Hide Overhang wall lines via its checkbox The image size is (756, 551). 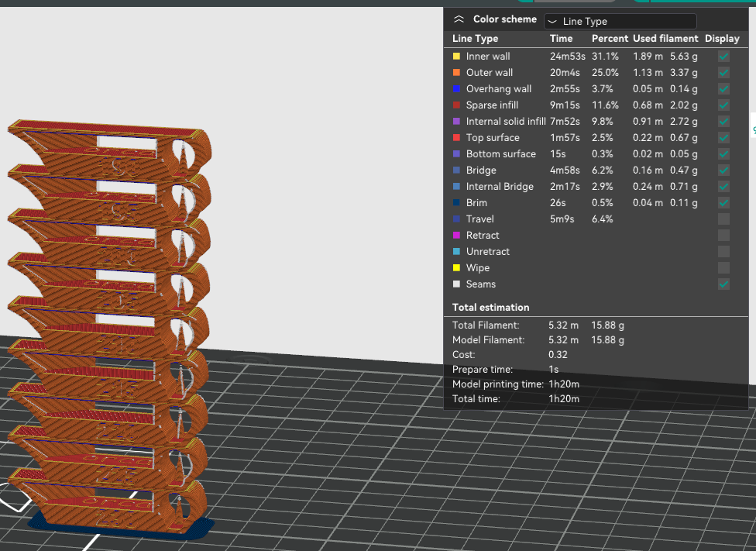tap(723, 89)
